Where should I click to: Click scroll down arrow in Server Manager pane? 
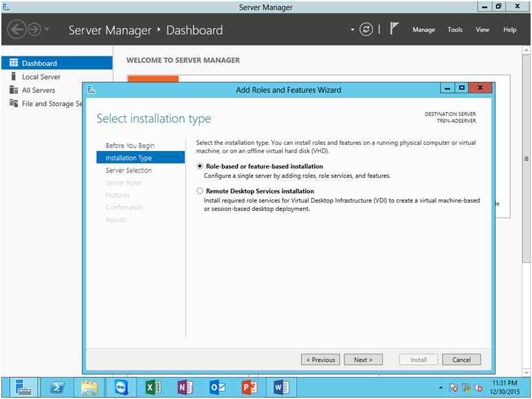527,372
